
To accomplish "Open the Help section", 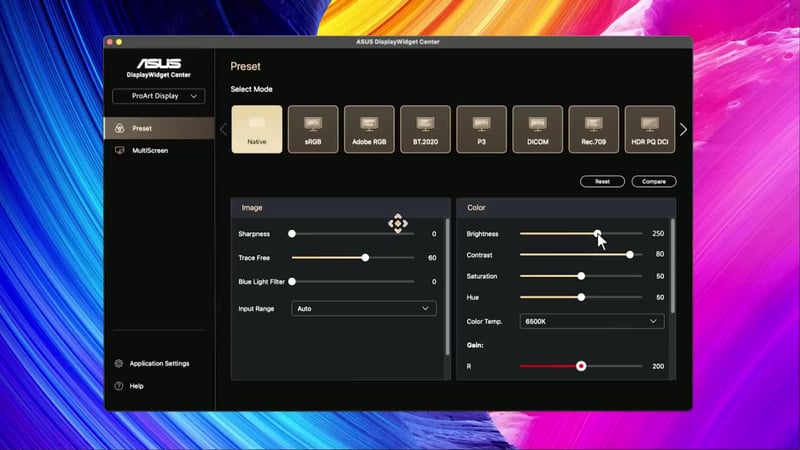I will pyautogui.click(x=136, y=385).
